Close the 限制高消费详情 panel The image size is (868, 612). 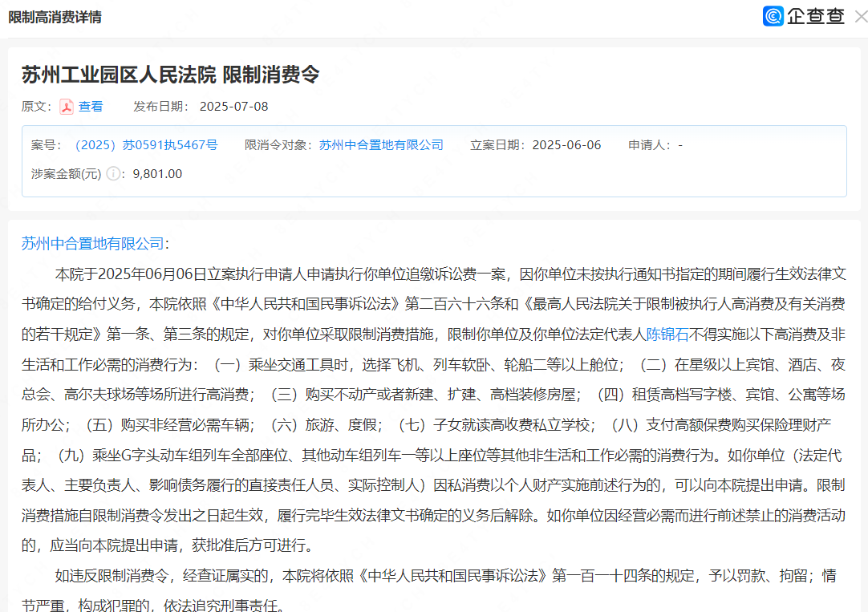860,16
